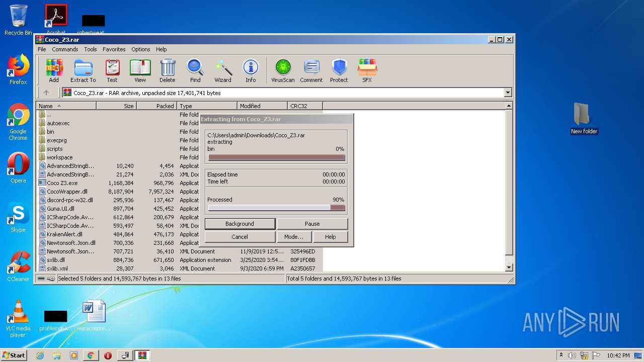The height and width of the screenshot is (362, 644).
Task: Open the Start menu
Action: (x=14, y=355)
